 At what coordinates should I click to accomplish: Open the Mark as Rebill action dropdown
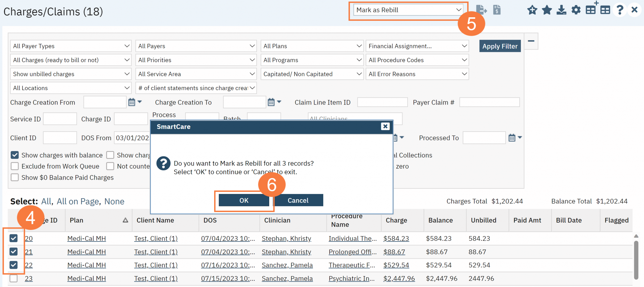(x=408, y=10)
